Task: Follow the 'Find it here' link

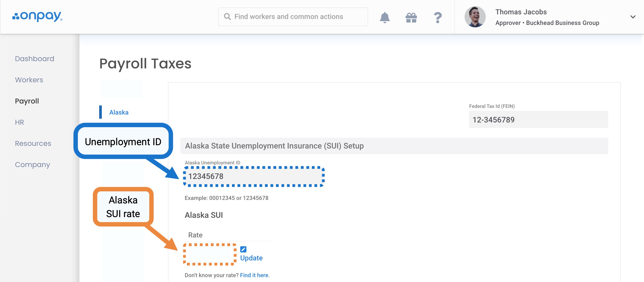Action: coord(254,275)
